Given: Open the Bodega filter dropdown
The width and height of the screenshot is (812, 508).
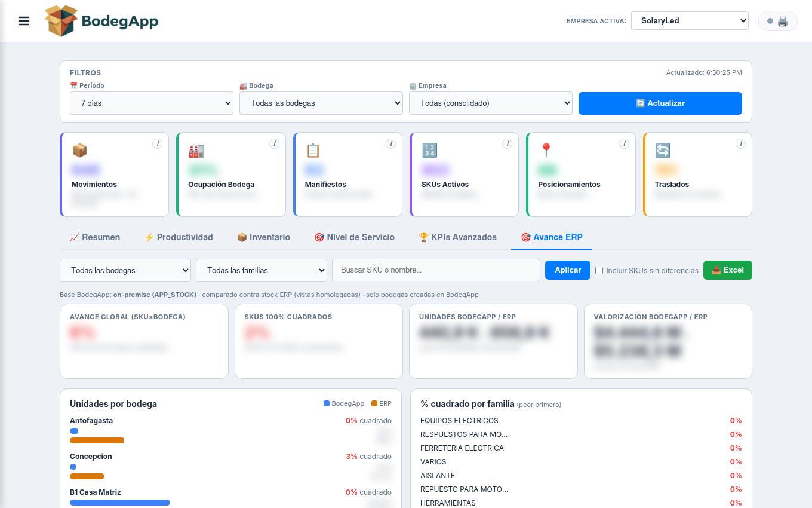Looking at the screenshot, I should (321, 103).
